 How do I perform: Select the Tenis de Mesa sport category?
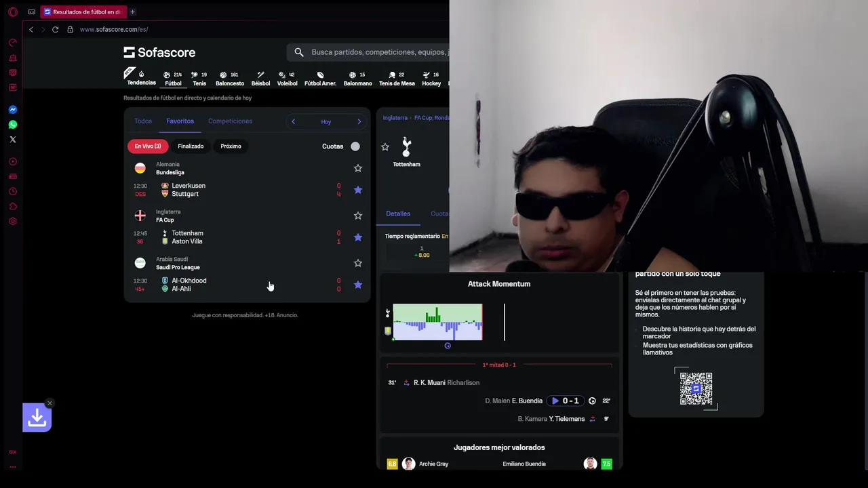(397, 79)
